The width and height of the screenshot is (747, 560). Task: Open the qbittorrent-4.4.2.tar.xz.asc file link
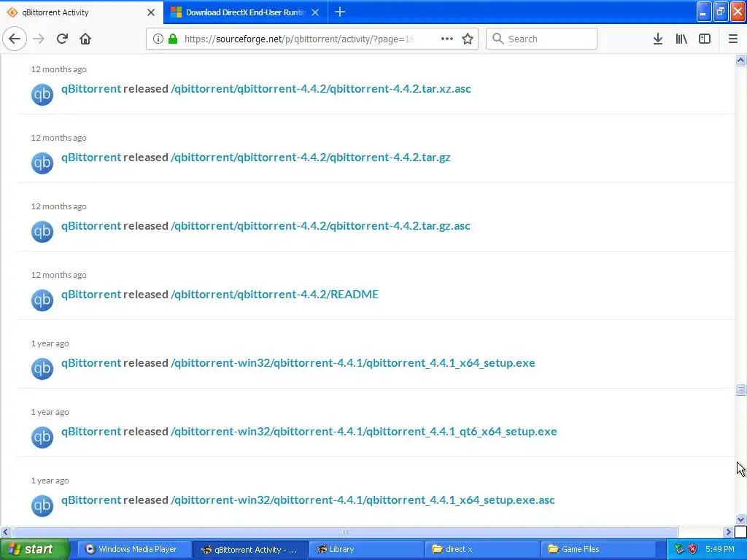(321, 88)
